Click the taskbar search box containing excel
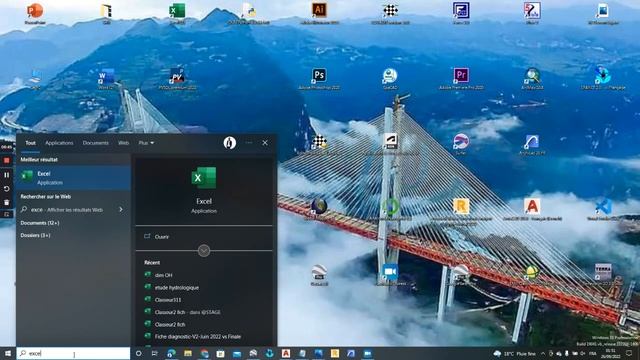The height and width of the screenshot is (360, 640). point(73,353)
